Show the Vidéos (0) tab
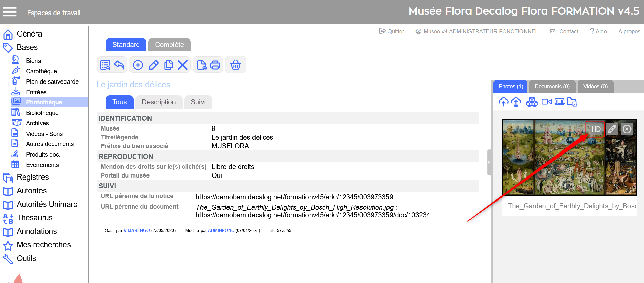 595,86
